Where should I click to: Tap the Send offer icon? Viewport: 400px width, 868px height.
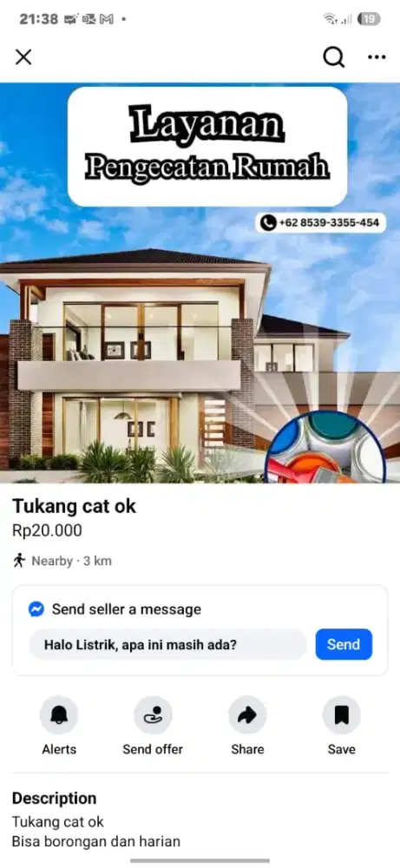pyautogui.click(x=153, y=715)
